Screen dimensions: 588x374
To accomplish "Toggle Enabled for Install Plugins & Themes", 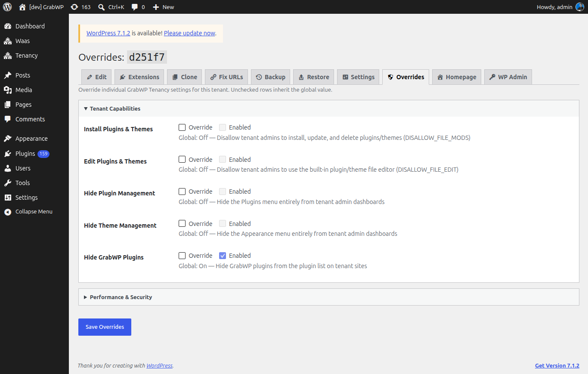I will 223,127.
